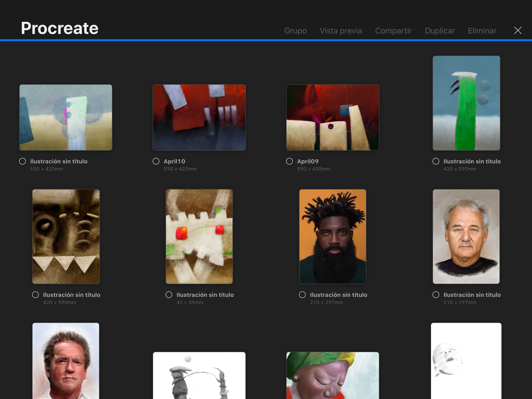
Task: Open the April10 red abstract thumbnail
Action: [x=199, y=117]
